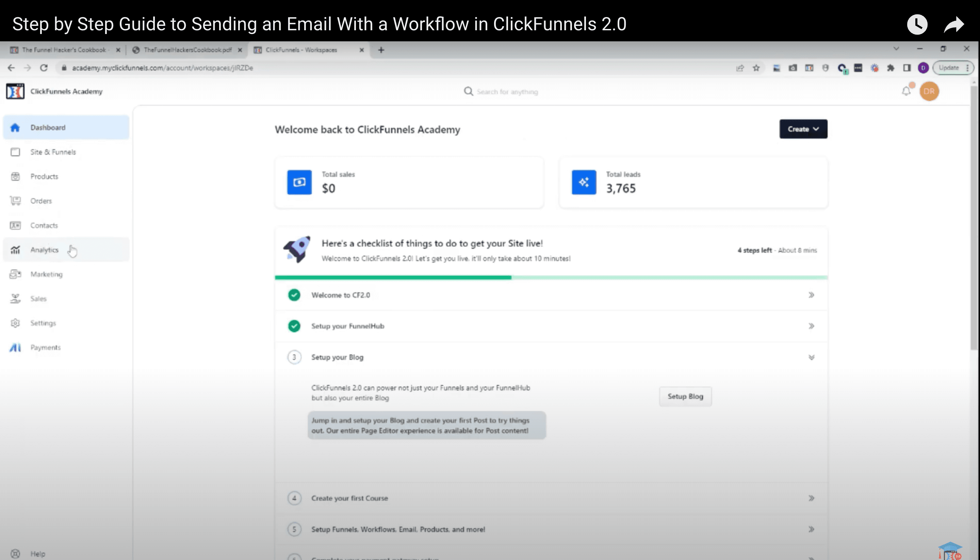Viewport: 980px width, 560px height.
Task: Toggle the Setup your FunnelHub completion checkmark
Action: 294,326
